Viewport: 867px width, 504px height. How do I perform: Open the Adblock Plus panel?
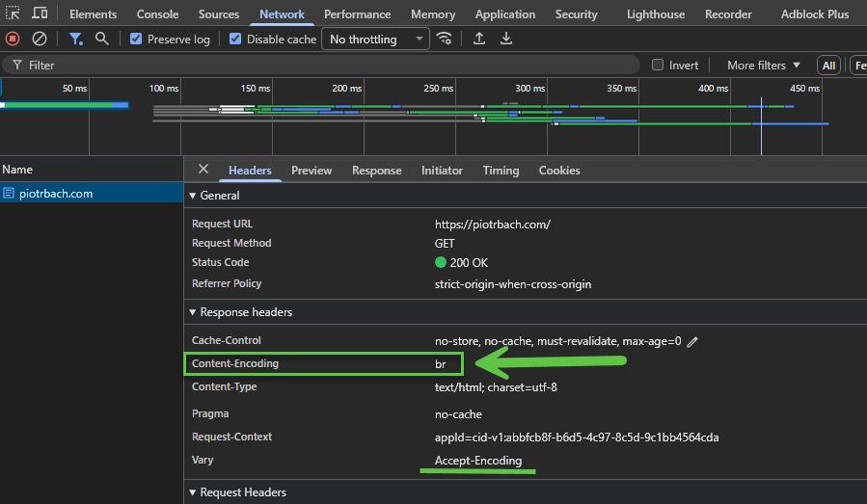[x=815, y=13]
